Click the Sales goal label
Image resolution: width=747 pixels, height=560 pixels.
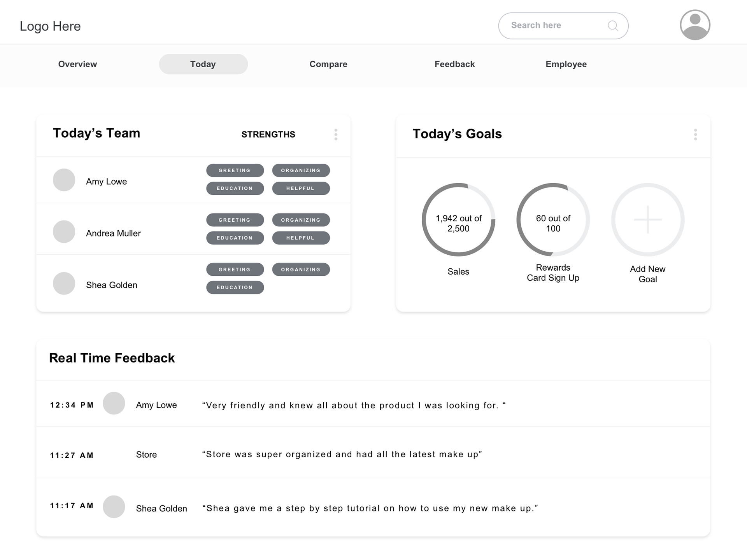pyautogui.click(x=458, y=271)
